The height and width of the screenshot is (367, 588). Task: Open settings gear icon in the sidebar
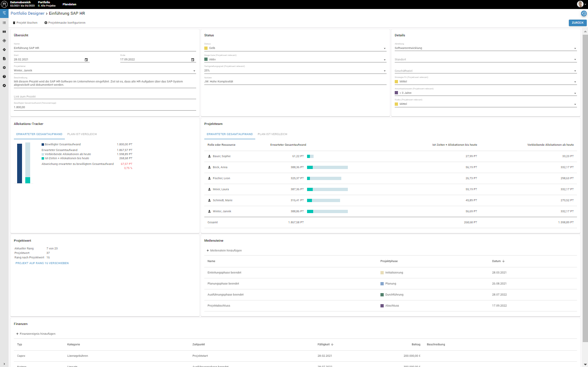[4, 68]
